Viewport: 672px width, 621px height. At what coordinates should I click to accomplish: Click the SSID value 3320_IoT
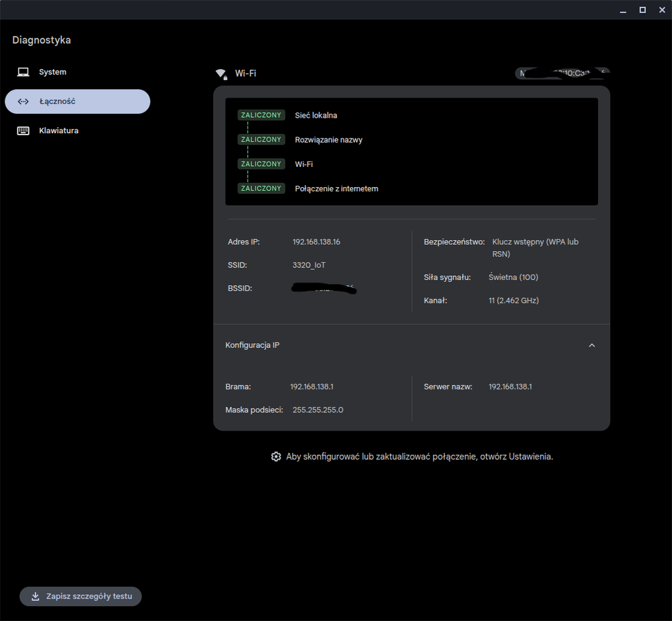[309, 265]
